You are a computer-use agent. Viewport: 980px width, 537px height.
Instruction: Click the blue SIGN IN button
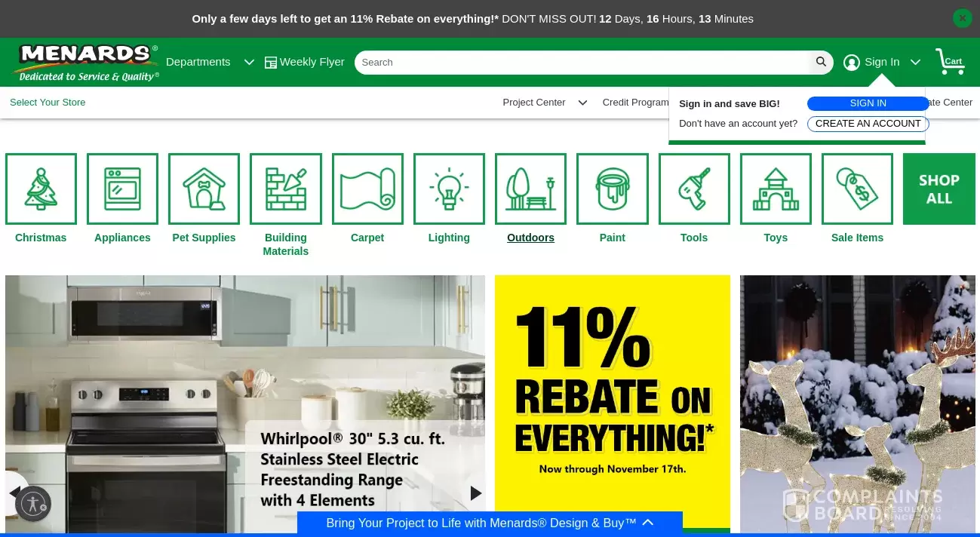(868, 103)
